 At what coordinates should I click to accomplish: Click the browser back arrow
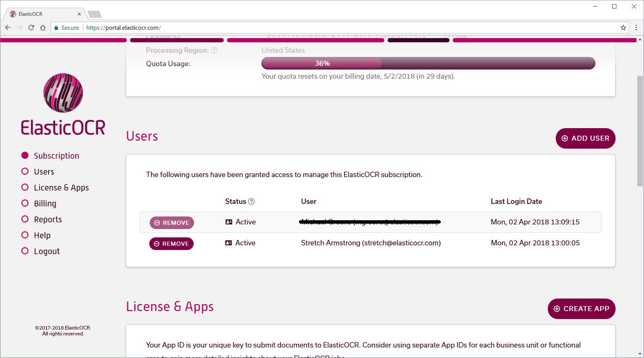point(8,28)
